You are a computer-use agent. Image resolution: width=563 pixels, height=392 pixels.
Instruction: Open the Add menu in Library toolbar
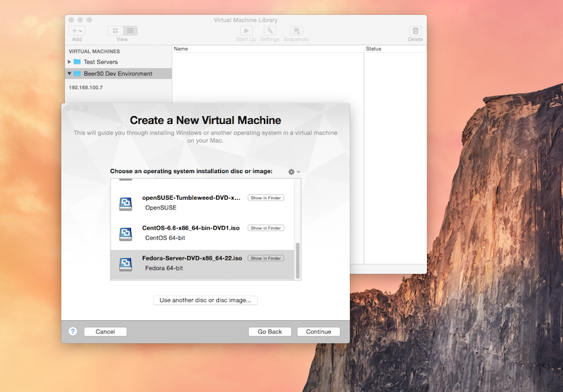[77, 31]
